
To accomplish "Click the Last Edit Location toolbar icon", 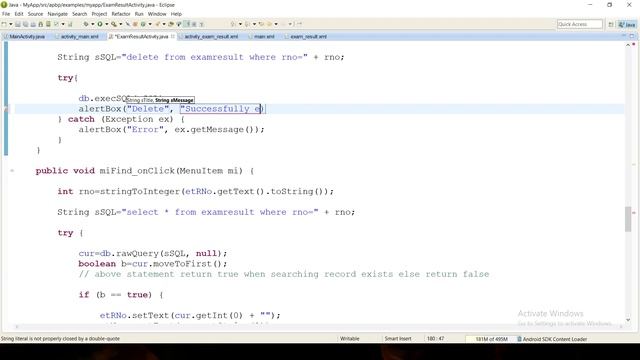I will pyautogui.click(x=261, y=24).
